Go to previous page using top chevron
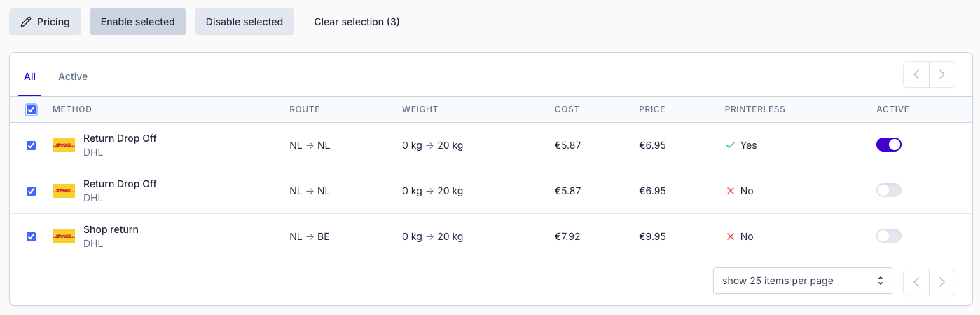980x315 pixels. point(916,74)
